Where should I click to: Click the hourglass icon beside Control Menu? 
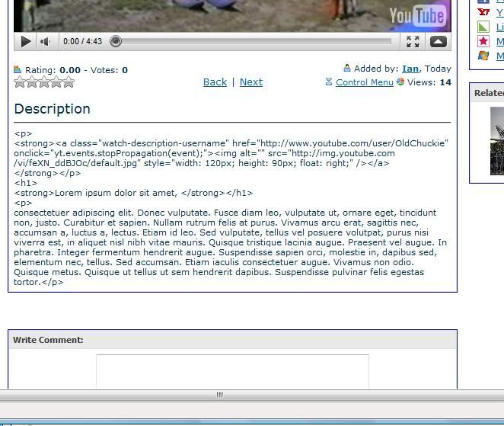point(329,82)
